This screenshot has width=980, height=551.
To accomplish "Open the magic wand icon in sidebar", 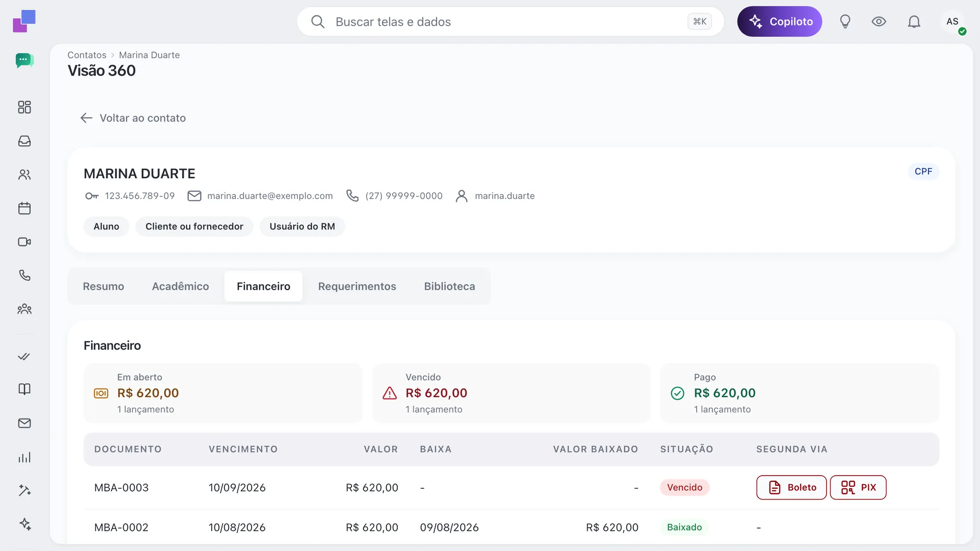I will click(x=24, y=490).
